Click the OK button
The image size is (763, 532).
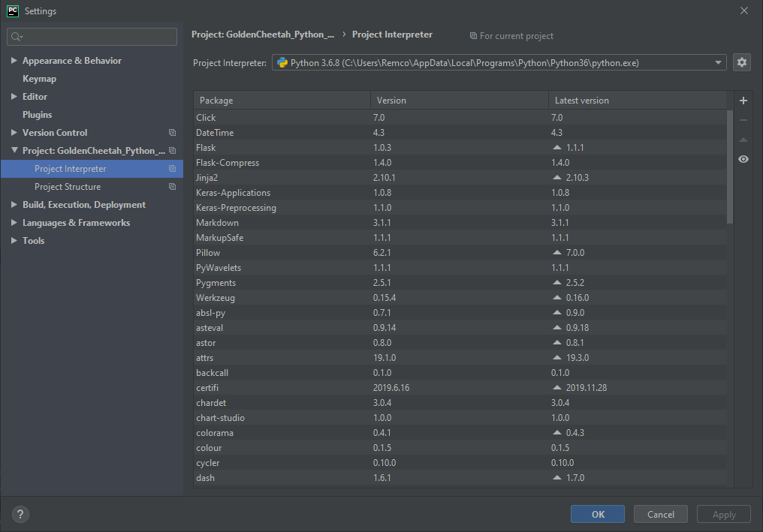598,514
